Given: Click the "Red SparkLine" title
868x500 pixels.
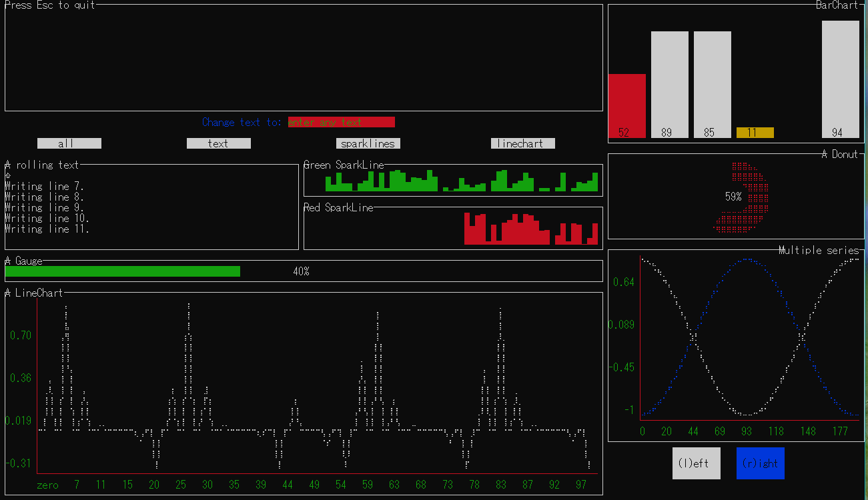Looking at the screenshot, I should coord(338,207).
